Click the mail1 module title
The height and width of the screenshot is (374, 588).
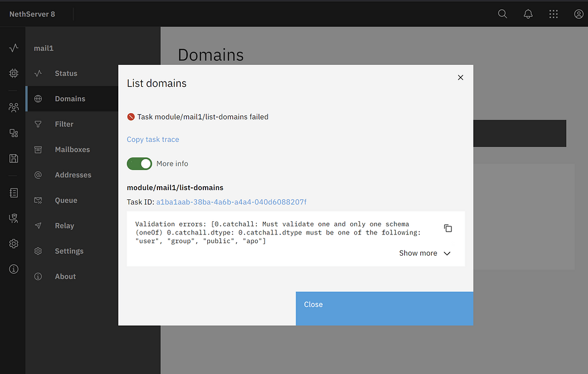pyautogui.click(x=44, y=48)
